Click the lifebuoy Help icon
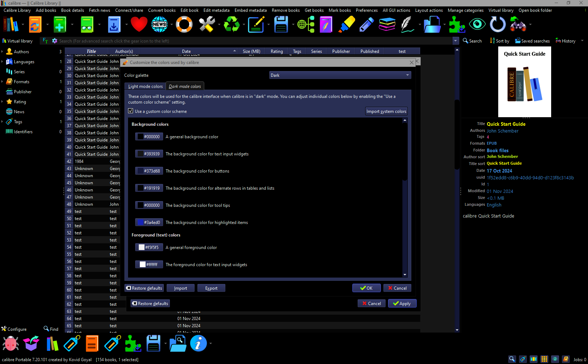The width and height of the screenshot is (588, 364). [x=184, y=25]
